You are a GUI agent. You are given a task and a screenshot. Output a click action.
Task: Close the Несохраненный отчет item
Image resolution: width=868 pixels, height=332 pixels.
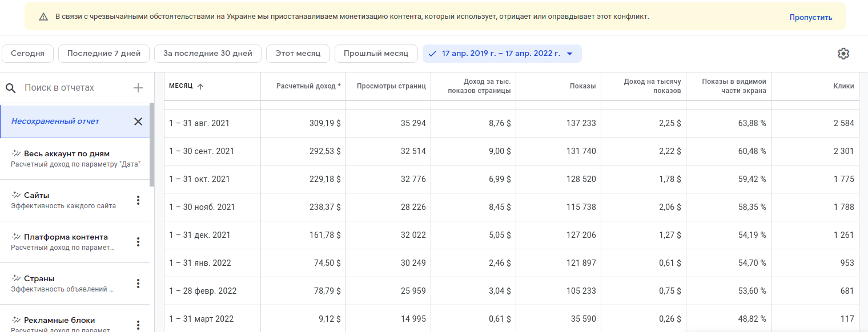[138, 121]
